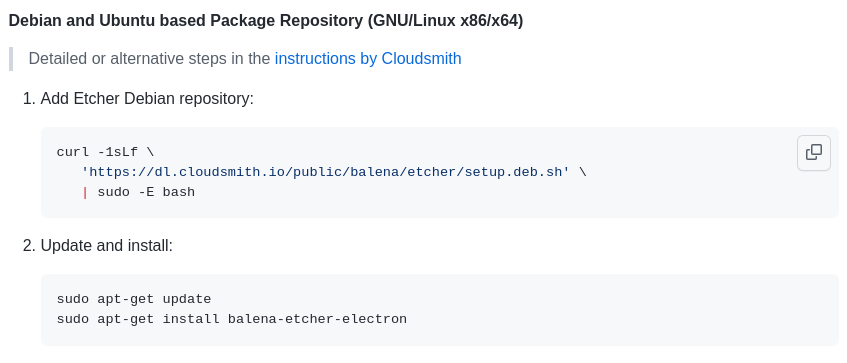Viewport: 847px width, 363px height.
Task: Click the balena-etcher-electron package name
Action: coord(317,319)
